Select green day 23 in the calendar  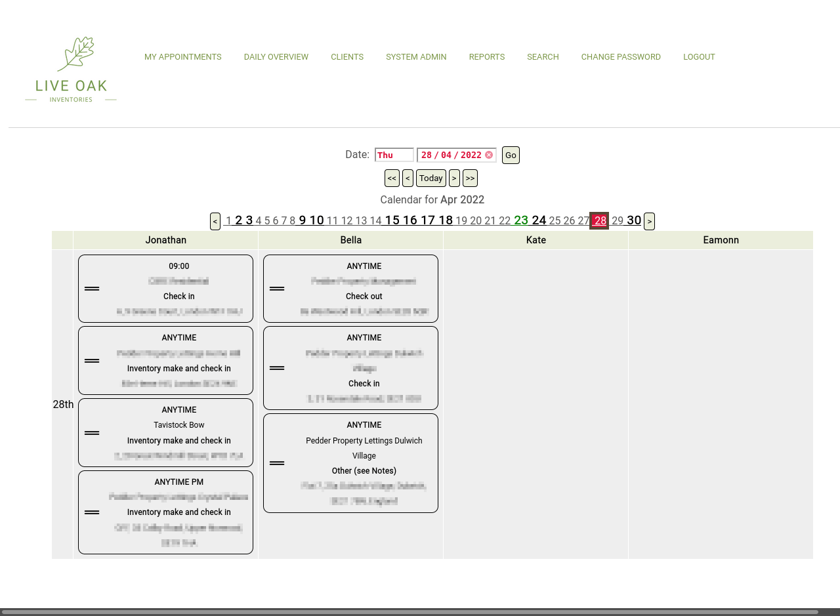point(521,220)
